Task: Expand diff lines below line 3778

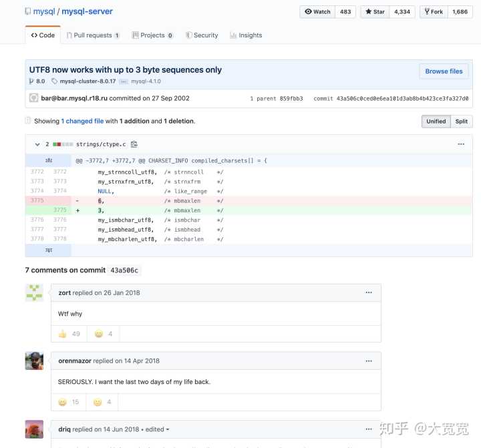Action: point(49,250)
